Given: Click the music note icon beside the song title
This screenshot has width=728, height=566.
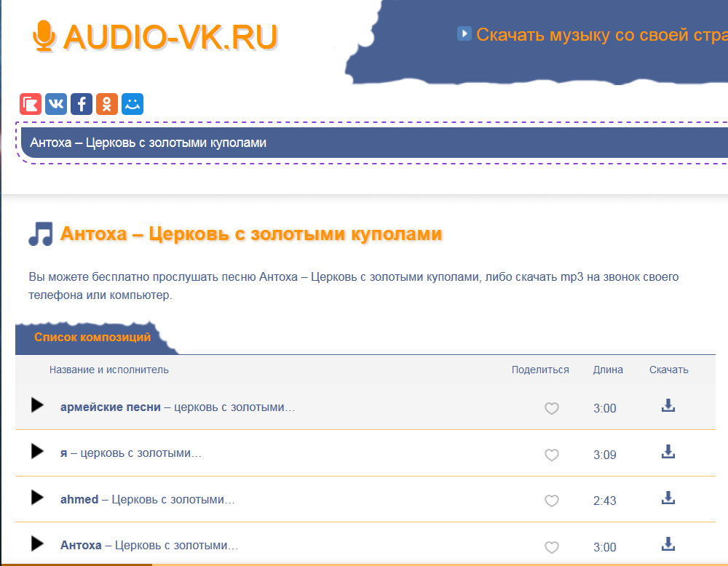Looking at the screenshot, I should coord(40,231).
